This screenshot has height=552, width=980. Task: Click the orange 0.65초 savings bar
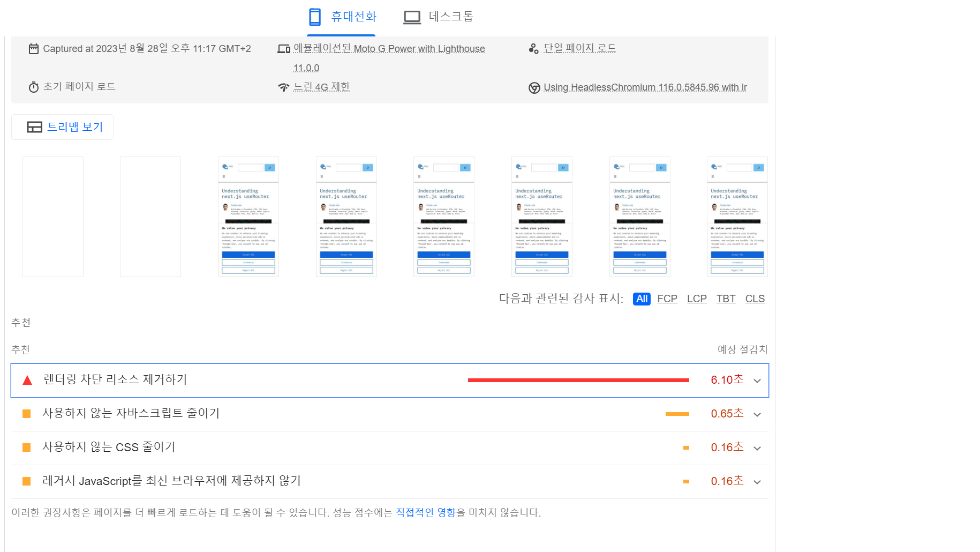point(677,414)
